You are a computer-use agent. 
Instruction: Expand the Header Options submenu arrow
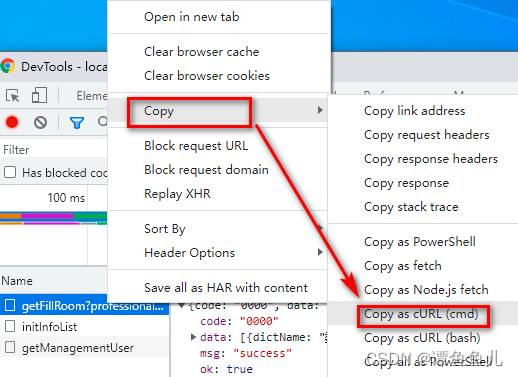click(320, 252)
